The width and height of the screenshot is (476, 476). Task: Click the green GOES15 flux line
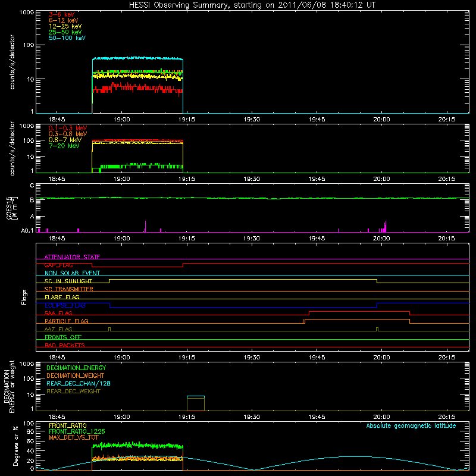252,198
